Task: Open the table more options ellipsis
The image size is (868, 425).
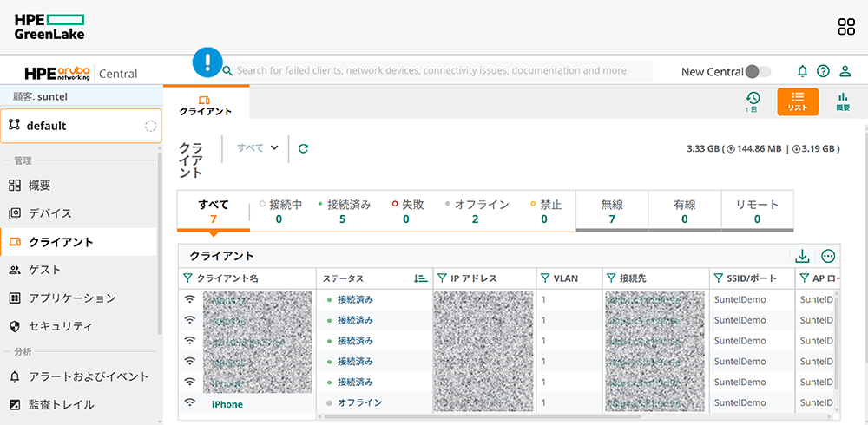Action: click(828, 256)
